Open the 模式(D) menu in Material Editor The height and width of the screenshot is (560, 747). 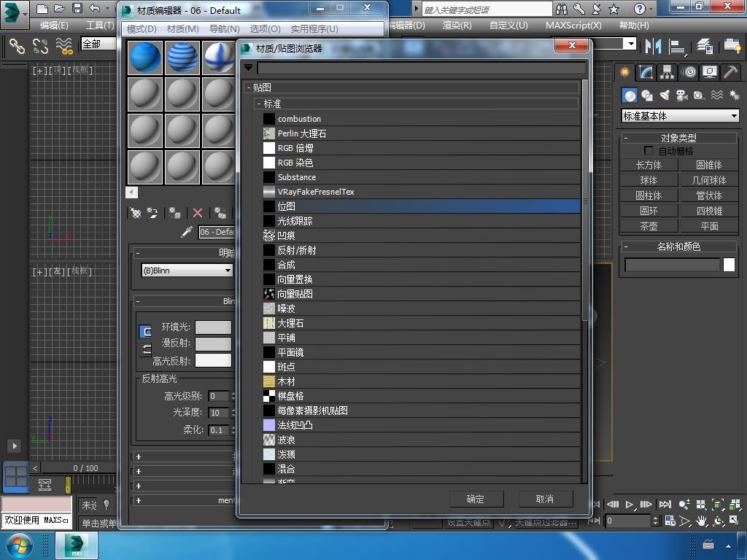click(142, 29)
